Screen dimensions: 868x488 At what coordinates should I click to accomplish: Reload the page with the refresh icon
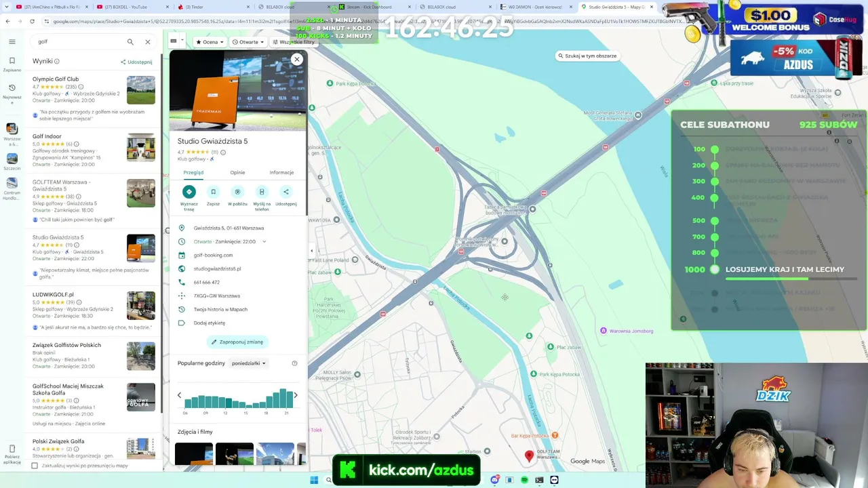pyautogui.click(x=32, y=21)
